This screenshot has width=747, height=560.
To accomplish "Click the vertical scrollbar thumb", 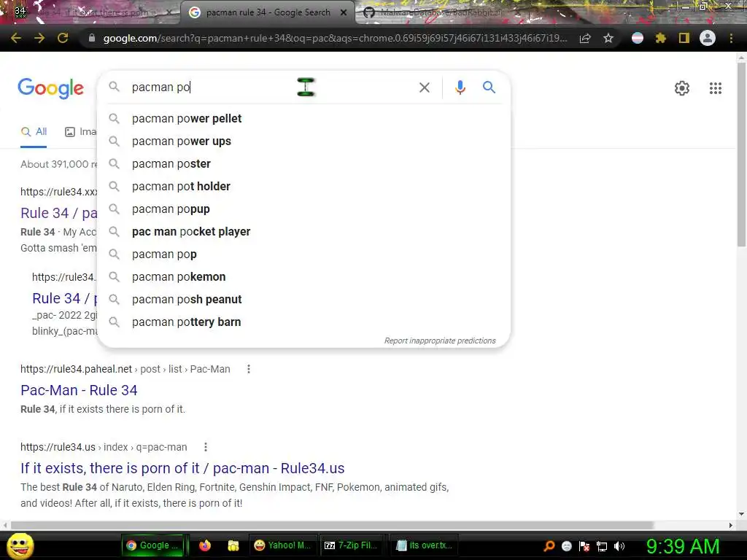I will point(741,155).
